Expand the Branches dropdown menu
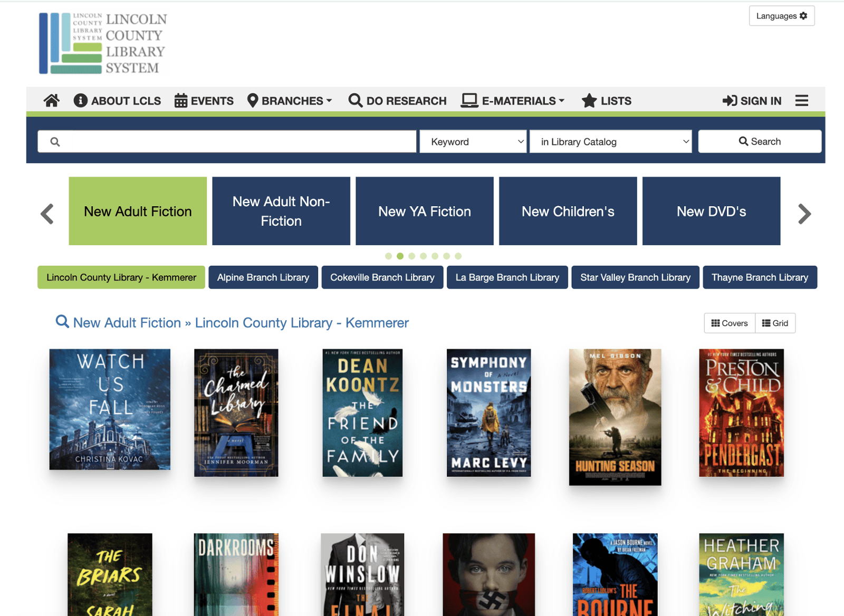 pos(290,100)
